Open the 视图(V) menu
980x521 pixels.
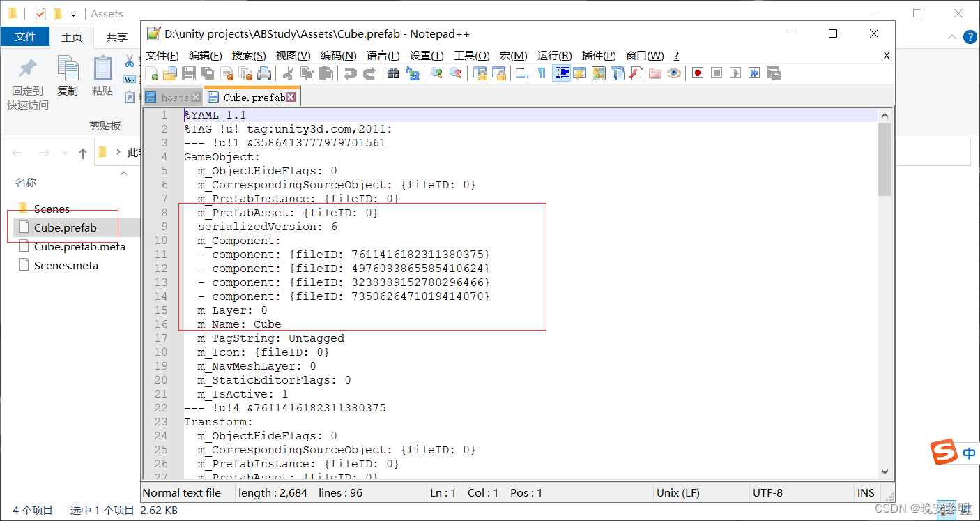click(293, 56)
